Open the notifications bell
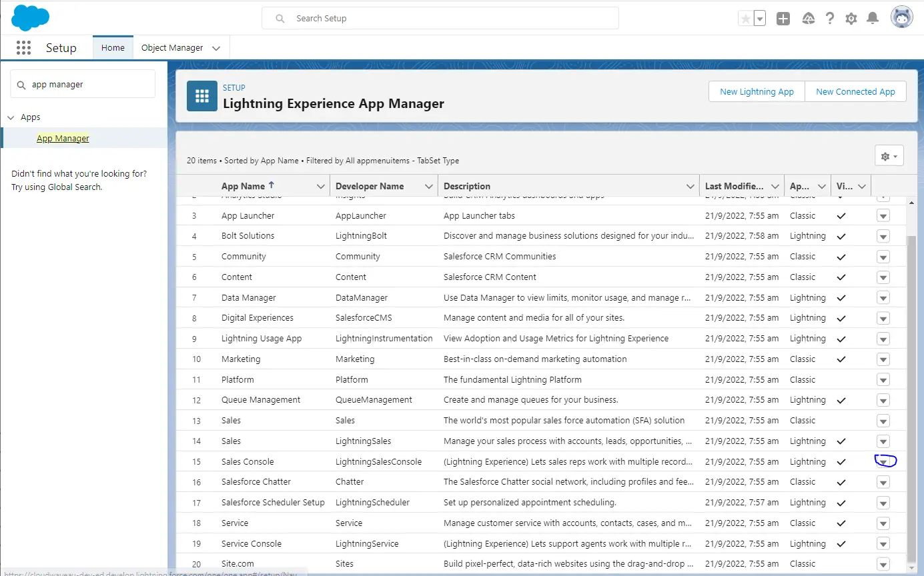Viewport: 924px width, 576px height. tap(872, 19)
